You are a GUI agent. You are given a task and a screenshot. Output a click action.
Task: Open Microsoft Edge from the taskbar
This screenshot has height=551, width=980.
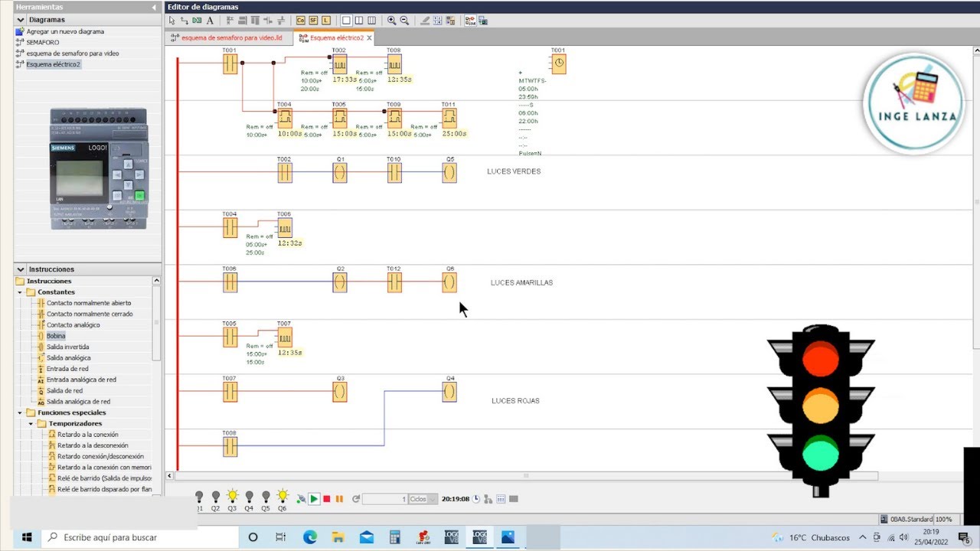309,537
